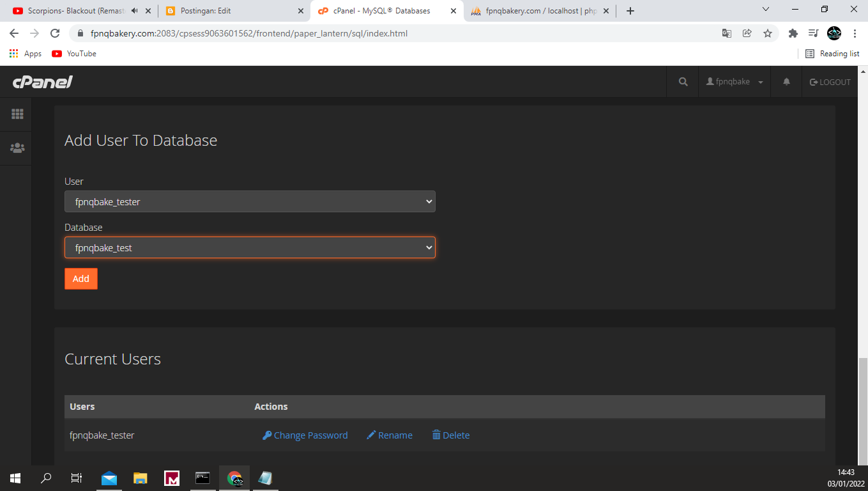The image size is (868, 491).
Task: Open the Apps bookmark shortcut
Action: (26, 54)
